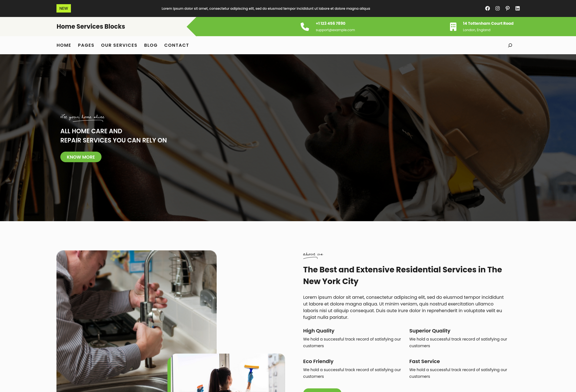
Task: Click the phone handset icon
Action: coord(305,27)
